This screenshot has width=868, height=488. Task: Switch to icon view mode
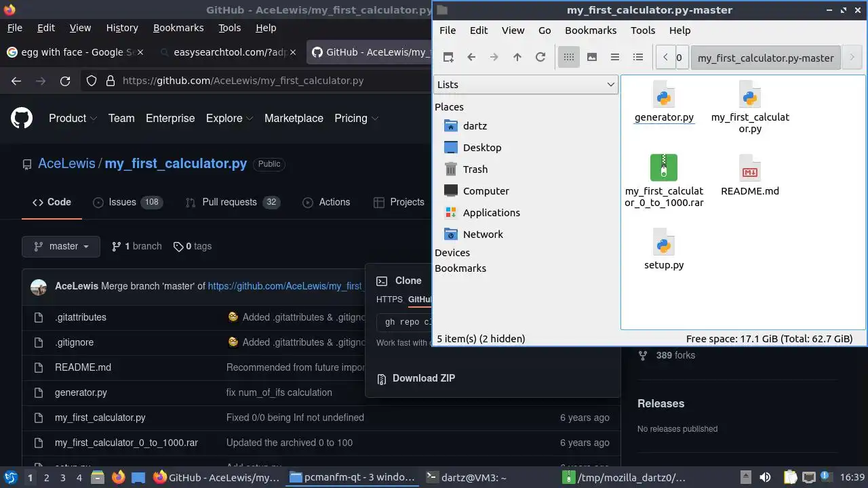[569, 58]
